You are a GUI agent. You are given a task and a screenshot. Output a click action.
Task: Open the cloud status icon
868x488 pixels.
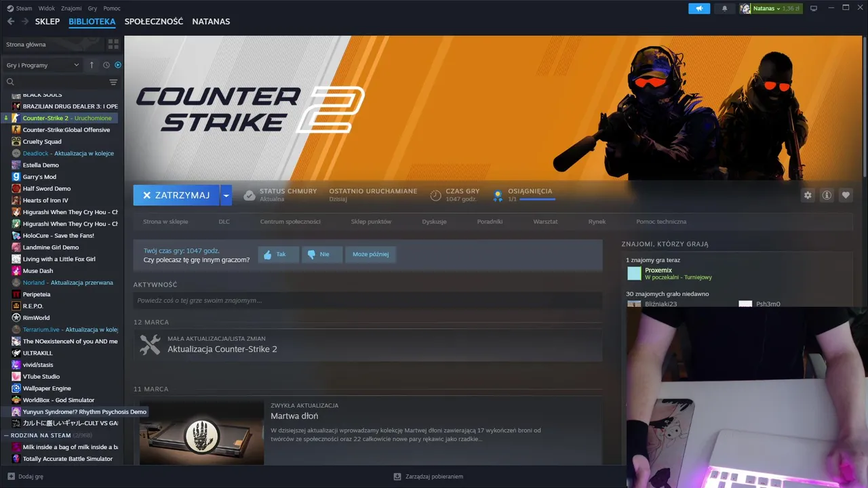(250, 195)
